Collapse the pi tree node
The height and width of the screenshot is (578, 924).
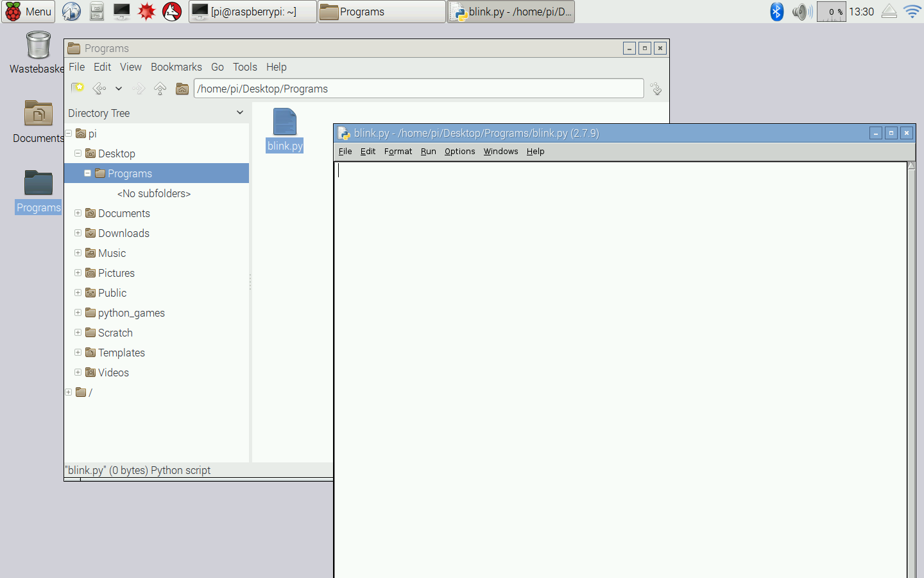[x=68, y=133]
